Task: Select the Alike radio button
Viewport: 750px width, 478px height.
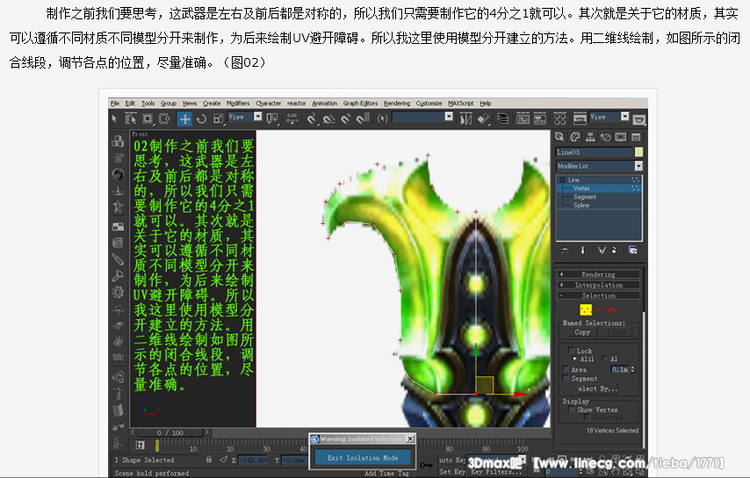Action: [574, 358]
